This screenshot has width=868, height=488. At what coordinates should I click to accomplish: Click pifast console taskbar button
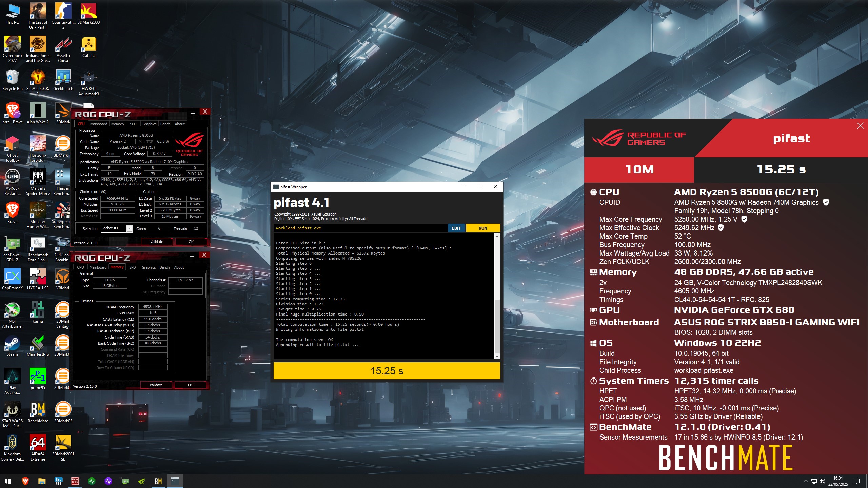click(175, 481)
